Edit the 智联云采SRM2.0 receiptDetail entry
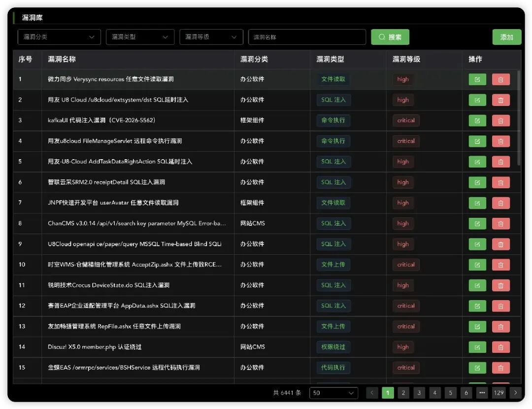532x409 pixels. tap(477, 182)
